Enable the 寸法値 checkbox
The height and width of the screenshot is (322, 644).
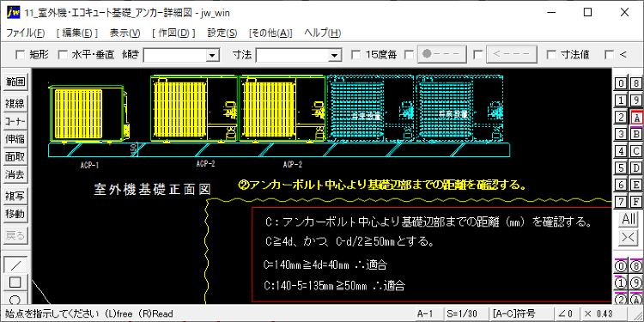coord(551,55)
